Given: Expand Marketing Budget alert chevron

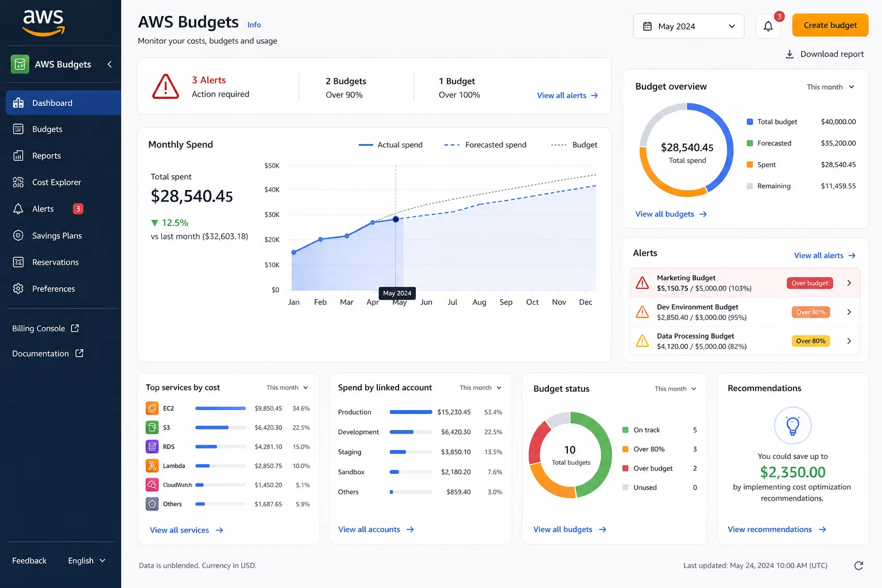Looking at the screenshot, I should click(x=849, y=283).
